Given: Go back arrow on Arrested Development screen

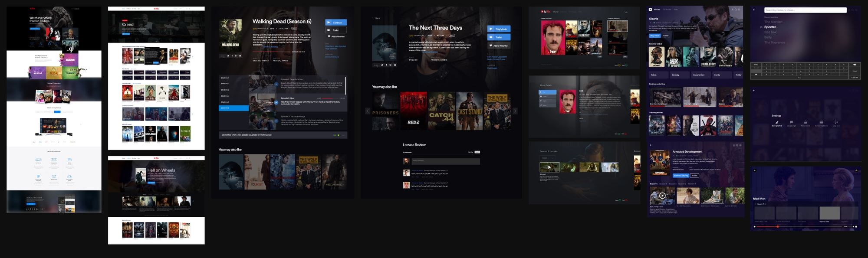Looking at the screenshot, I should pos(651,145).
